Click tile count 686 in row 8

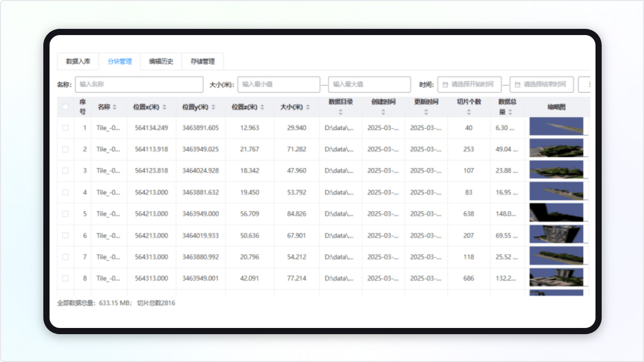469,278
